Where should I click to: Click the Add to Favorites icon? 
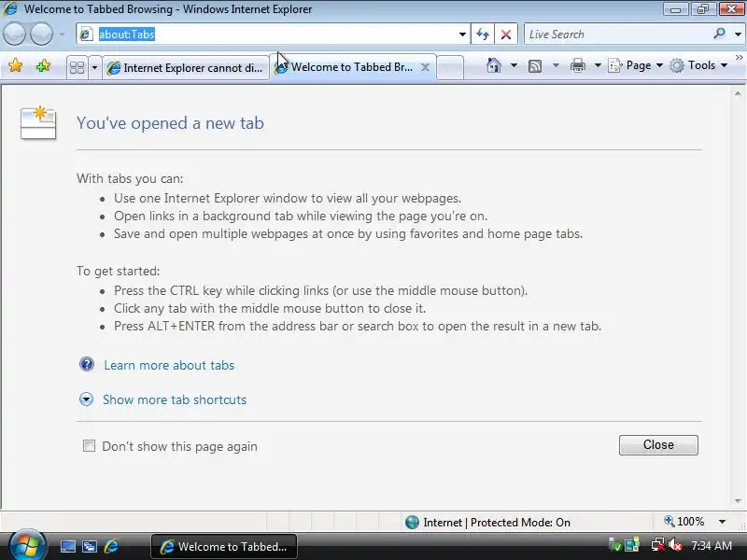point(43,65)
